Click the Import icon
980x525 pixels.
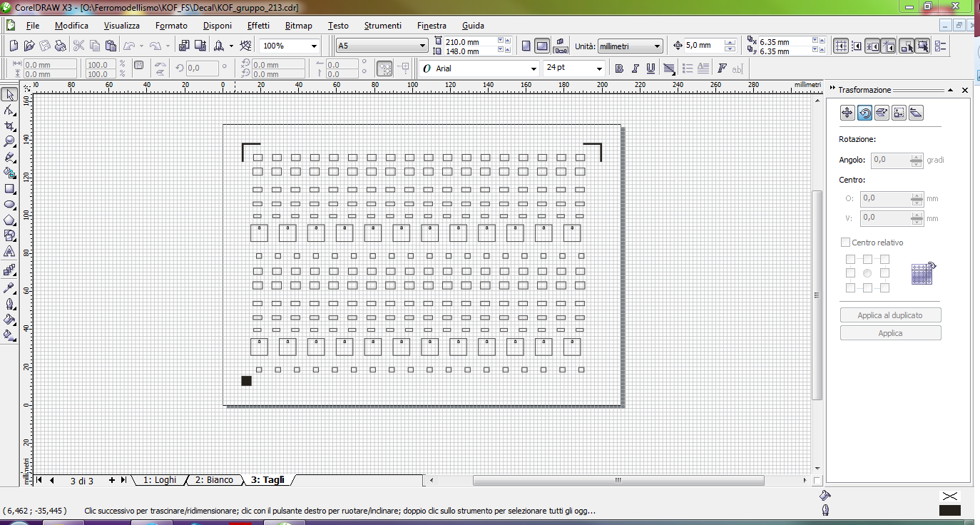click(x=183, y=46)
